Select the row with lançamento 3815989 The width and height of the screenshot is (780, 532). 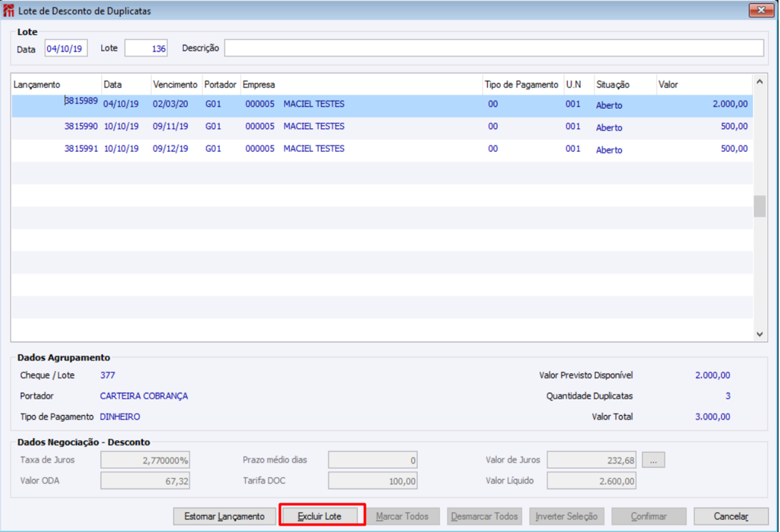382,106
